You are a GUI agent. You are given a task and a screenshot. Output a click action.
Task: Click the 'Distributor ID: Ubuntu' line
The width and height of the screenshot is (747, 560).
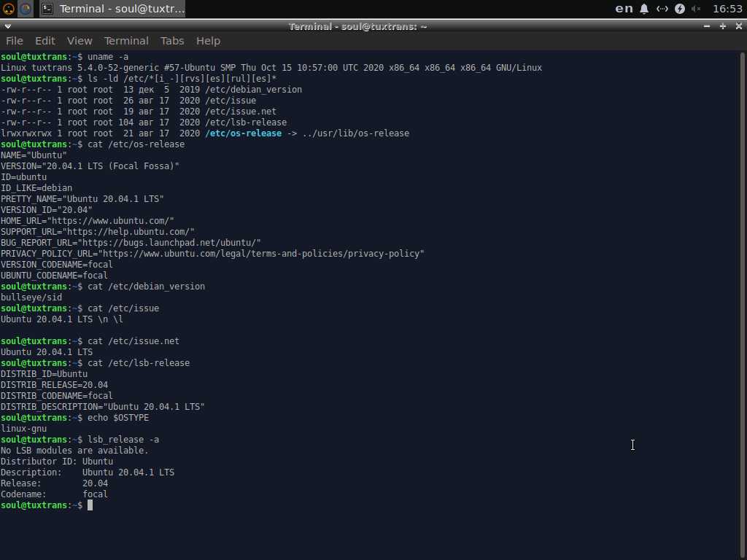tap(57, 462)
